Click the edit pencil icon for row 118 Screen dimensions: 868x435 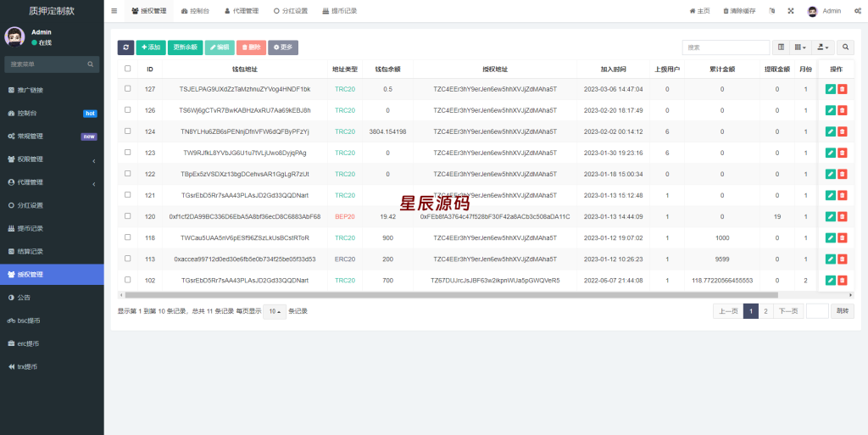831,238
